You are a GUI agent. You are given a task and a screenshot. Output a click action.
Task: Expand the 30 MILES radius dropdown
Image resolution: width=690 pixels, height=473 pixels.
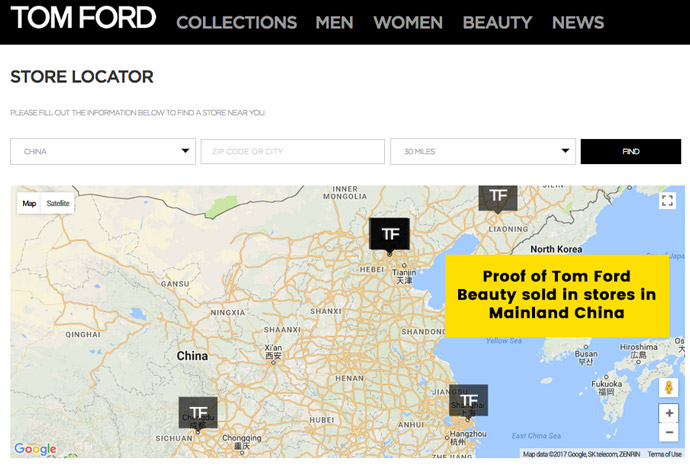point(483,151)
